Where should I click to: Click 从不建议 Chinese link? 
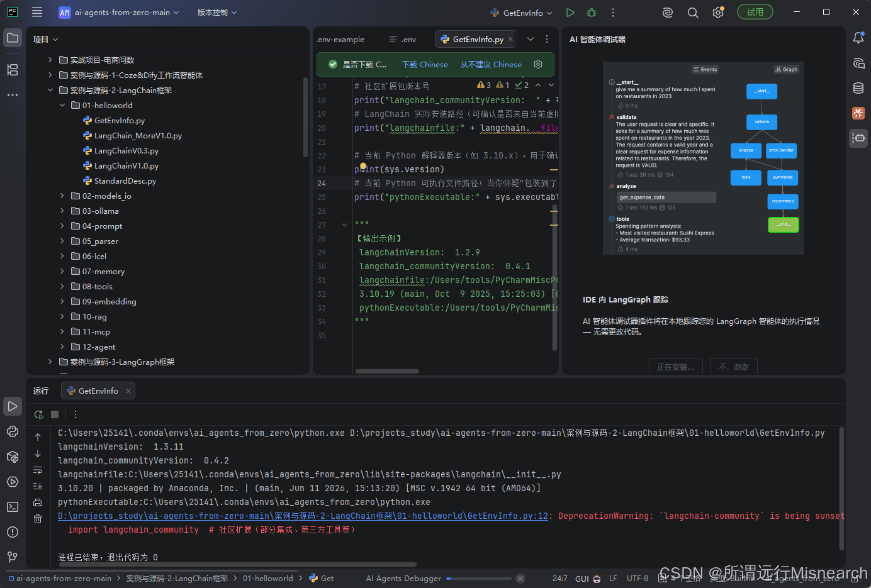pyautogui.click(x=491, y=64)
